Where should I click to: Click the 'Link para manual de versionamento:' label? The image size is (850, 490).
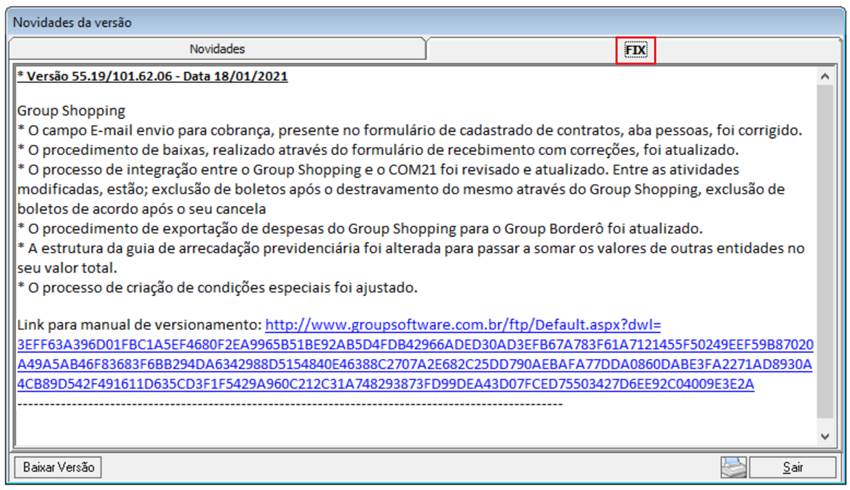point(140,325)
